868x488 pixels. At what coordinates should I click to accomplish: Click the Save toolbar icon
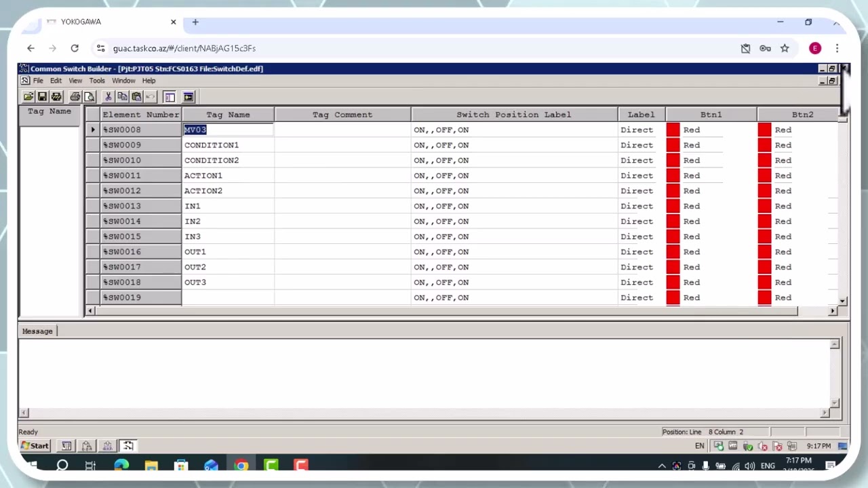coord(42,97)
